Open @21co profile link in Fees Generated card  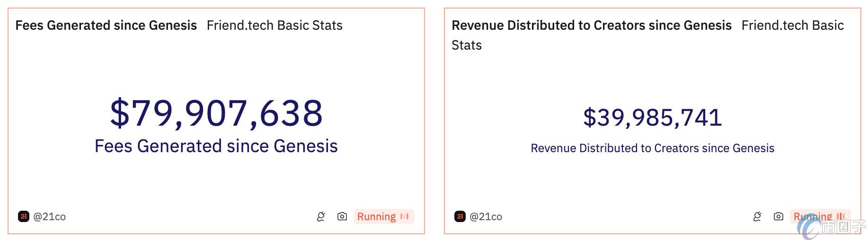tap(49, 216)
